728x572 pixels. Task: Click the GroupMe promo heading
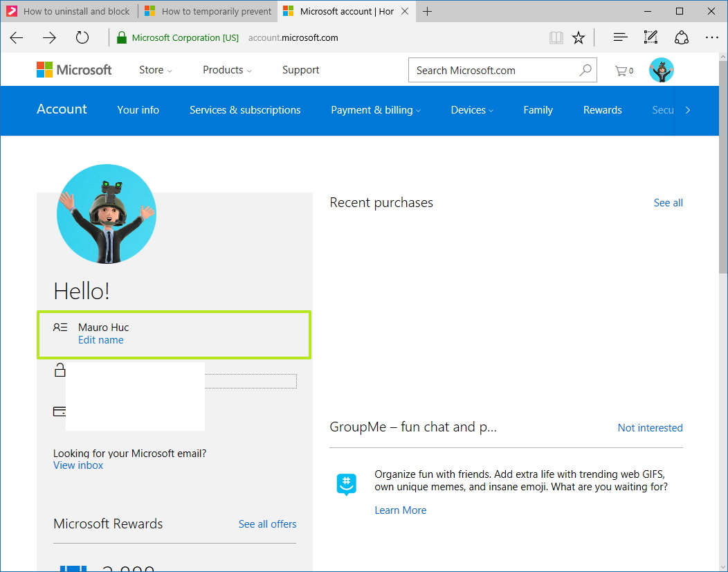[x=412, y=427]
